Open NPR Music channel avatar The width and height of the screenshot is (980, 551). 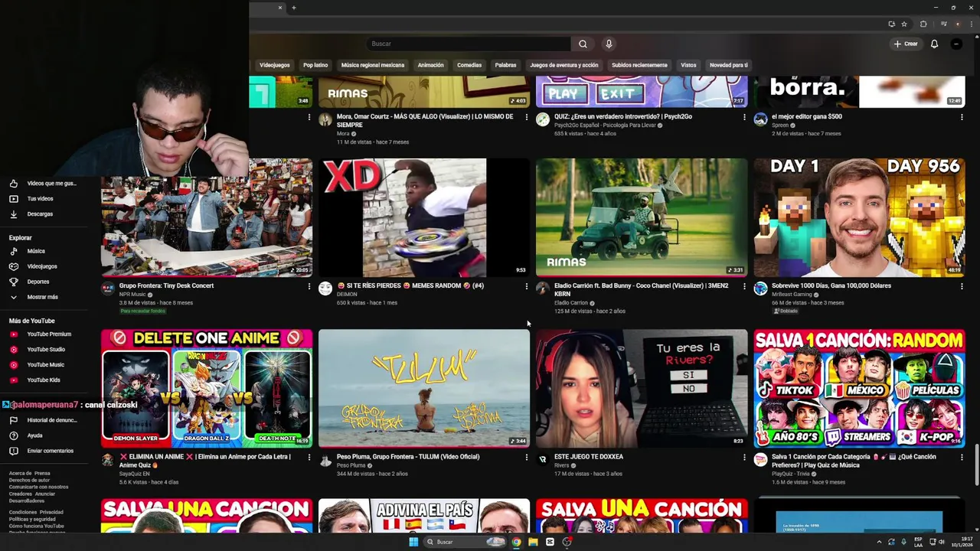point(108,289)
